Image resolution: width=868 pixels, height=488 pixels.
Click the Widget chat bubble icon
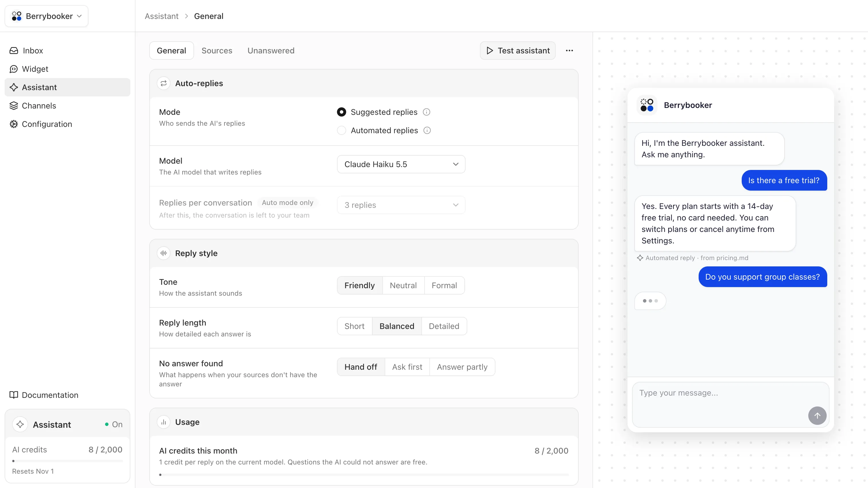14,69
